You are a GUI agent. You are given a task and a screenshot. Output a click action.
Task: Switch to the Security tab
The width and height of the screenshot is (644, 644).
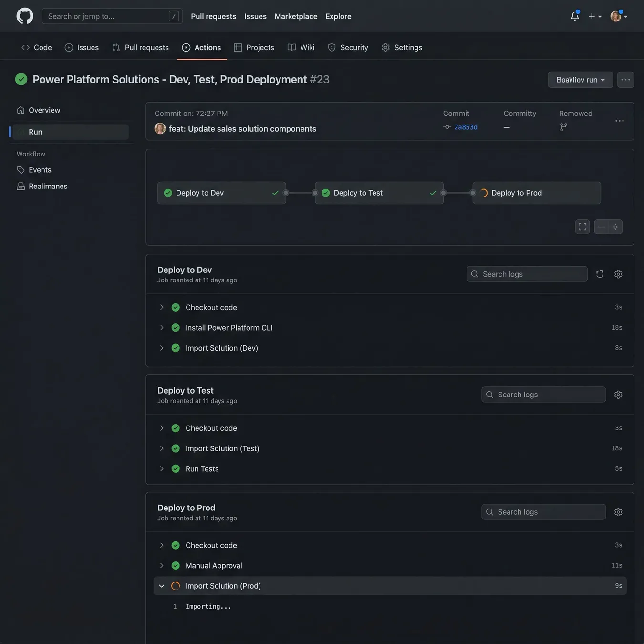pyautogui.click(x=348, y=47)
